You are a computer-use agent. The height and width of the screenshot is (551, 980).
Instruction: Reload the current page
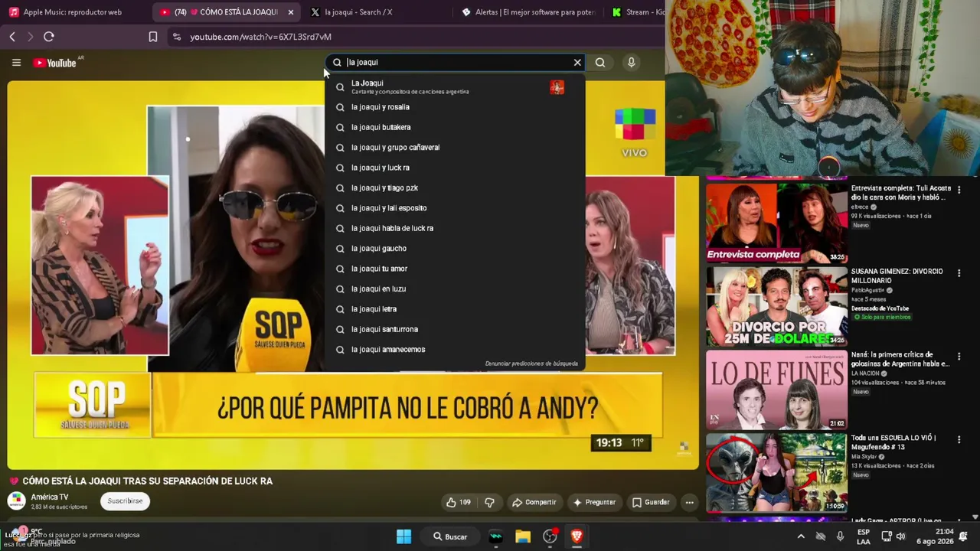[49, 37]
